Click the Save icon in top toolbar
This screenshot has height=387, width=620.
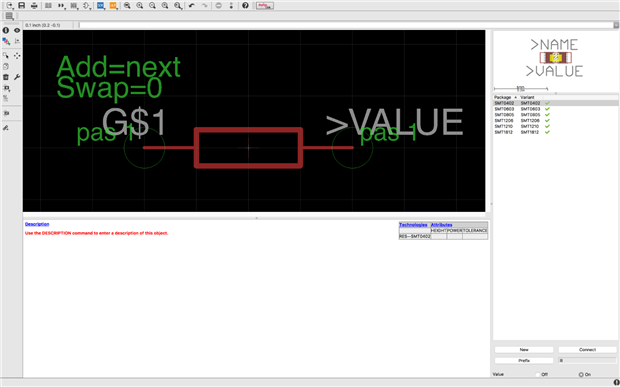tap(22, 6)
